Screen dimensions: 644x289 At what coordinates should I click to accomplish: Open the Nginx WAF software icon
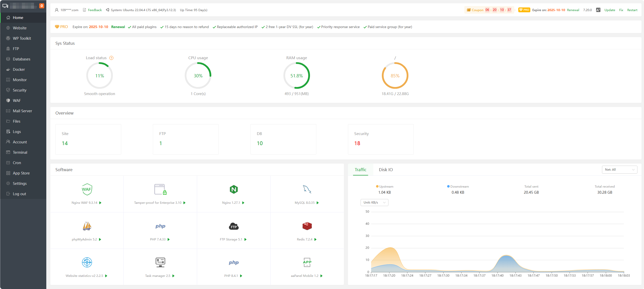87,189
